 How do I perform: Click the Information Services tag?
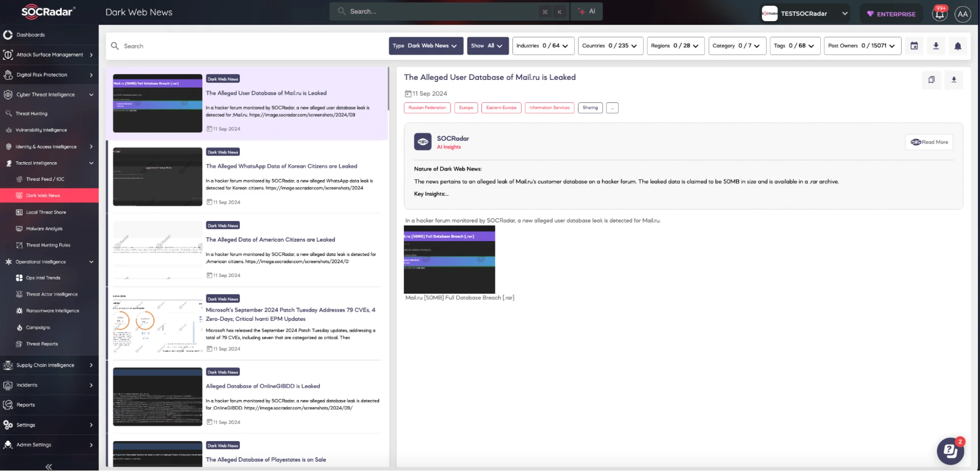[550, 108]
